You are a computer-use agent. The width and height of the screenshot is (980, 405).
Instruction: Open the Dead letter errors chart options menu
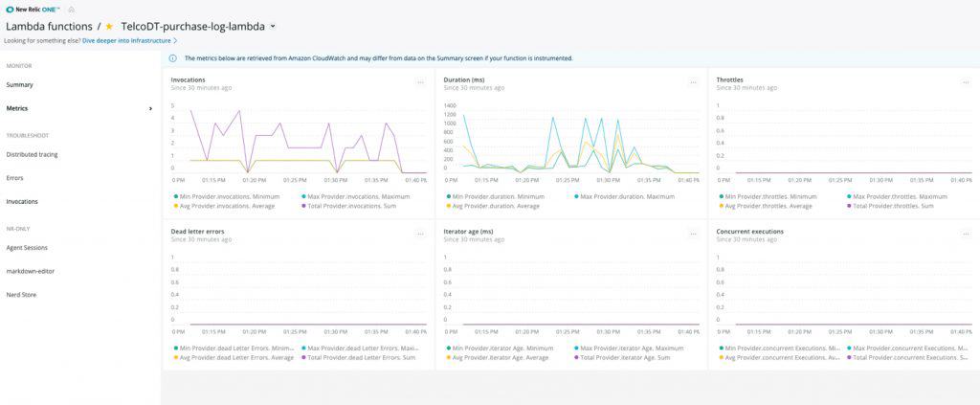[421, 234]
